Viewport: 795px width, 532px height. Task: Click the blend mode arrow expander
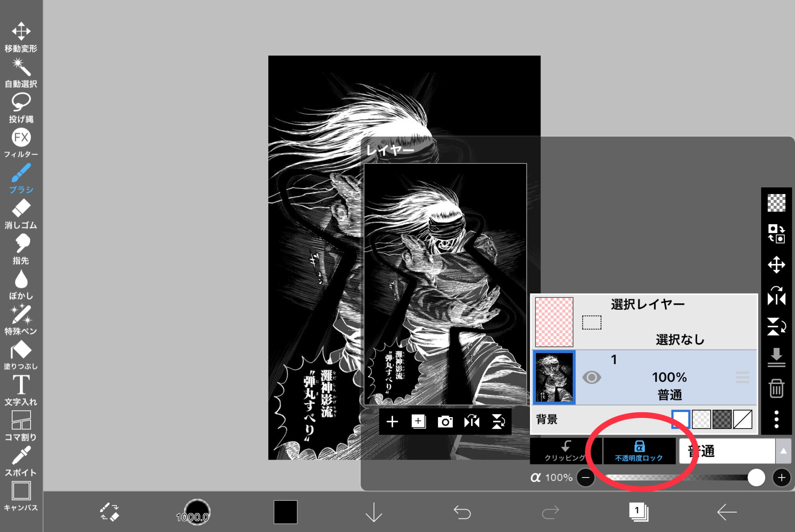tap(783, 451)
